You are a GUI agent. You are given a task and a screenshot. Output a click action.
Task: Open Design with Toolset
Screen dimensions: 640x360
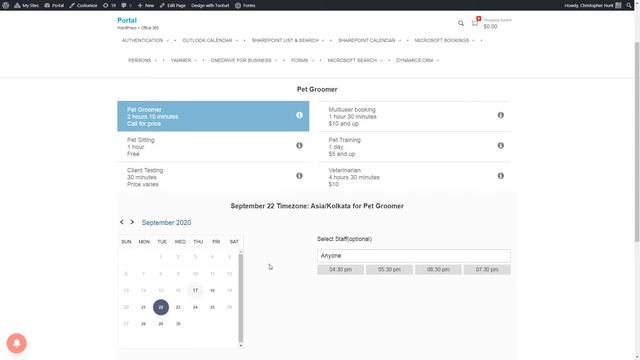point(210,5)
